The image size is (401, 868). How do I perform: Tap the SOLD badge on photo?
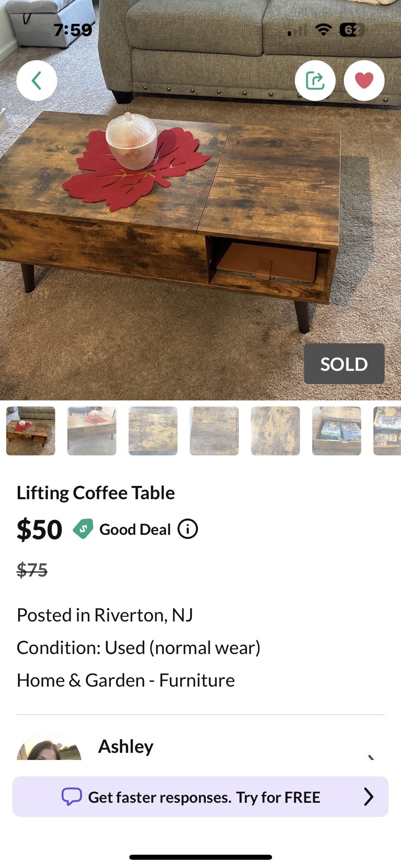tap(344, 364)
